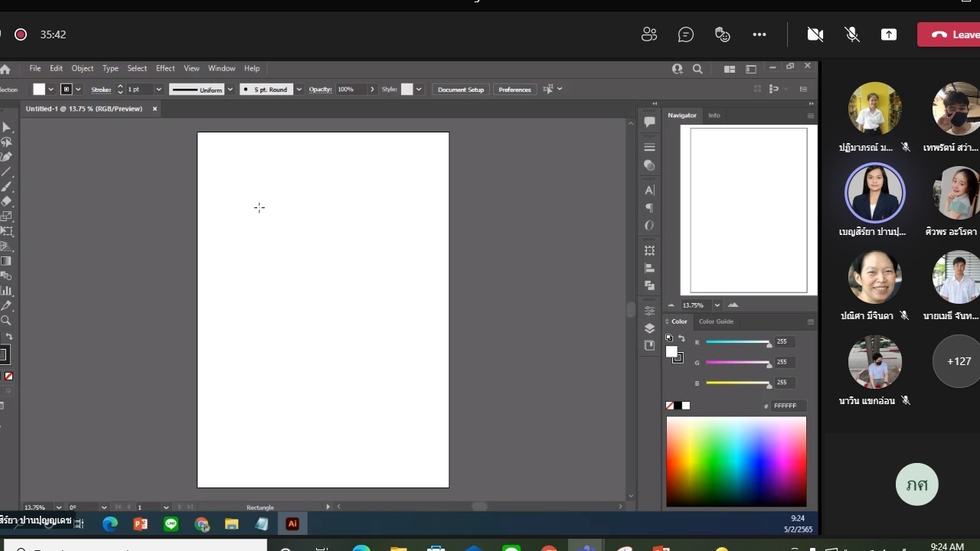The height and width of the screenshot is (551, 980).
Task: Open the Window menu
Action: (x=222, y=69)
